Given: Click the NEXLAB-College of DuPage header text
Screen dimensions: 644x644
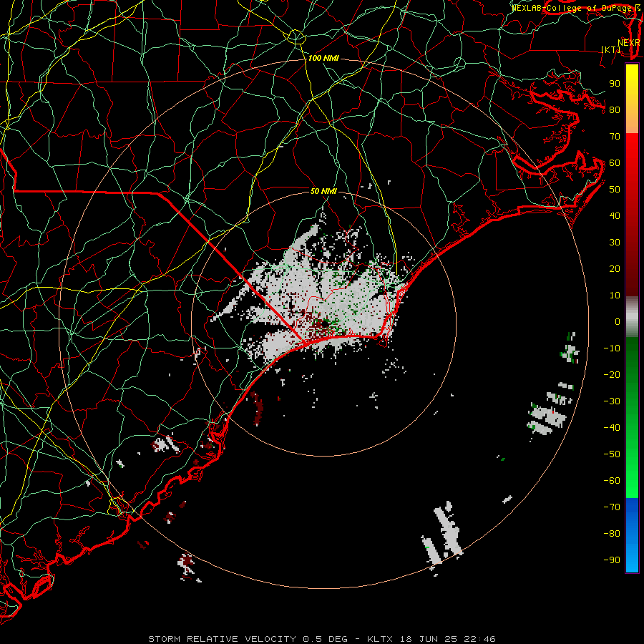Looking at the screenshot, I should (575, 8).
